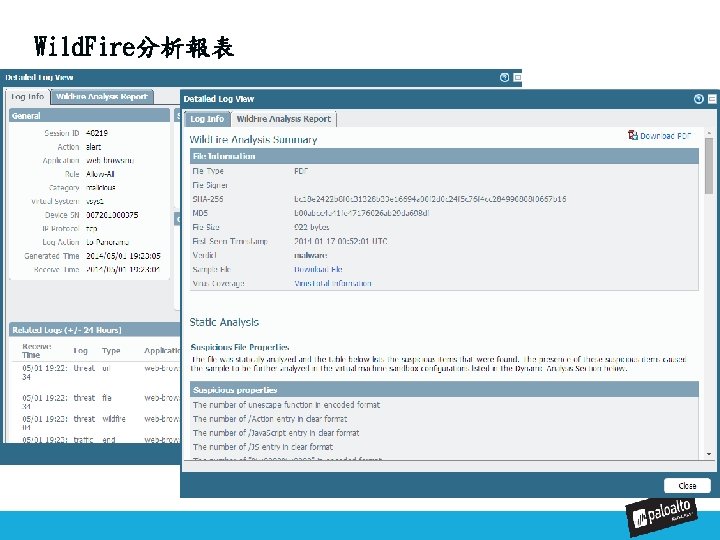Select the MD5 hash value

click(x=361, y=213)
